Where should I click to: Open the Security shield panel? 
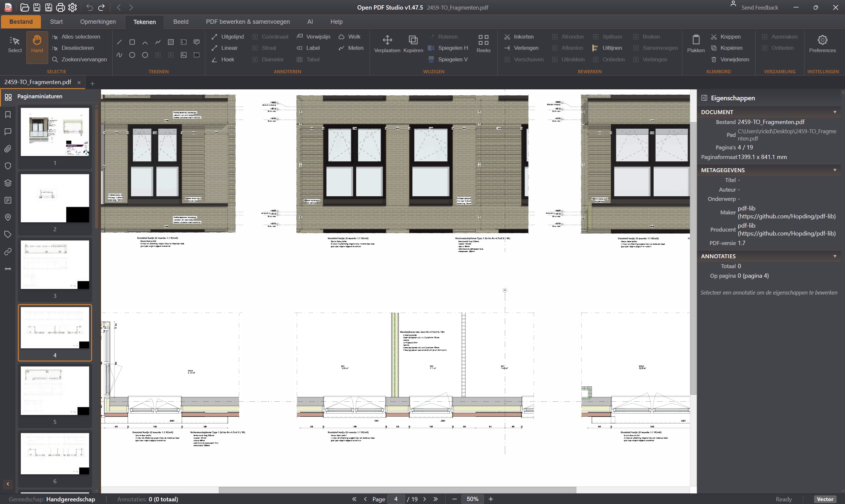coord(8,166)
